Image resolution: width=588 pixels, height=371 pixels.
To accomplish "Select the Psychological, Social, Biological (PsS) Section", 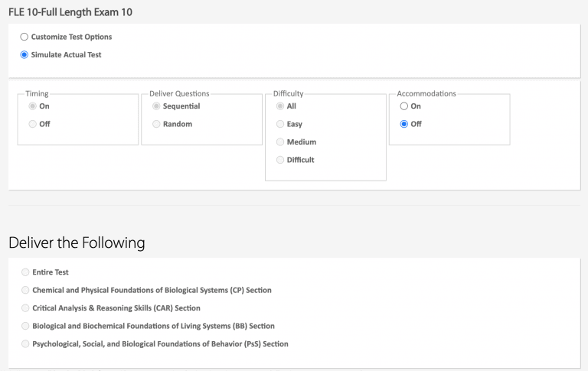I will (x=26, y=344).
